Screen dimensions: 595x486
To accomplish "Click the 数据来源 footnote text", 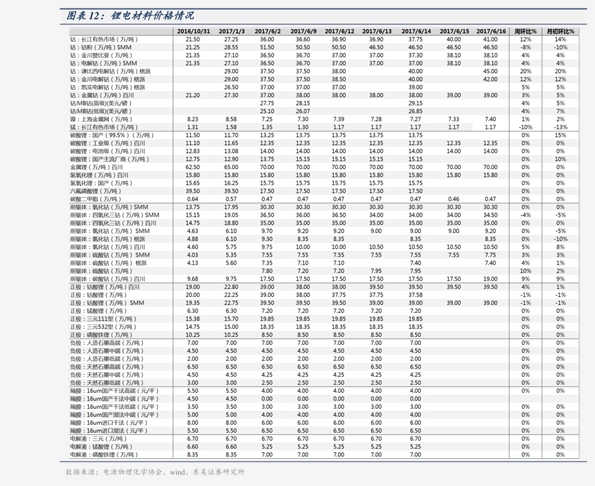I will coord(155,472).
